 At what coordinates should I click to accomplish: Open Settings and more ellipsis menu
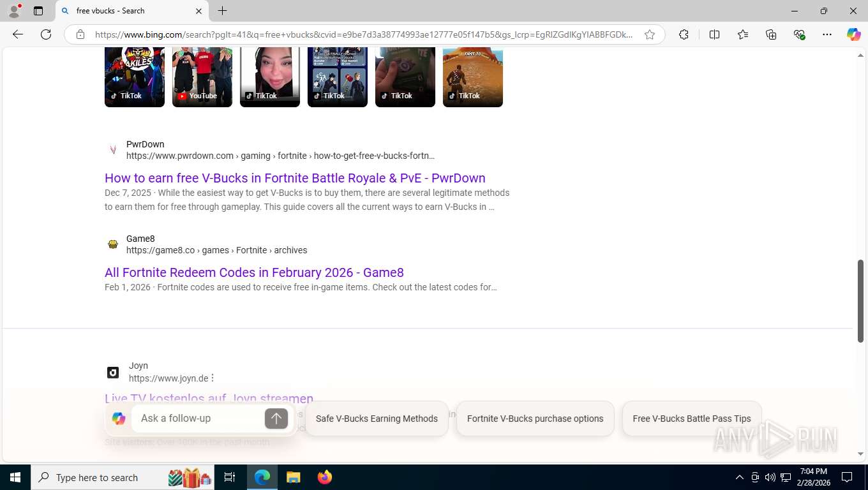pyautogui.click(x=827, y=34)
